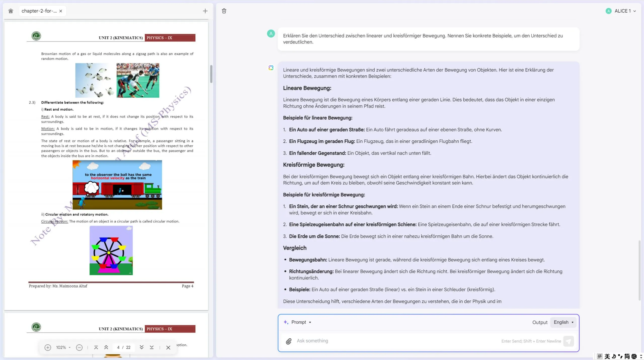This screenshot has width=644, height=360.
Task: Click navigate to first page icon
Action: coord(96,347)
